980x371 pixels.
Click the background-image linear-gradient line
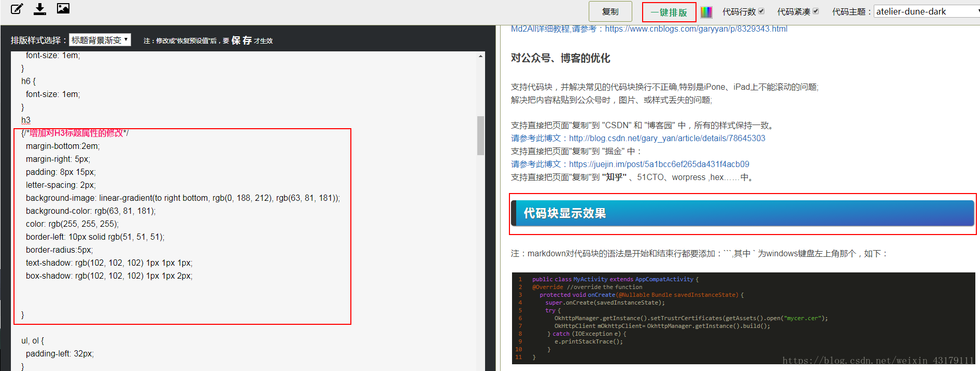point(183,198)
